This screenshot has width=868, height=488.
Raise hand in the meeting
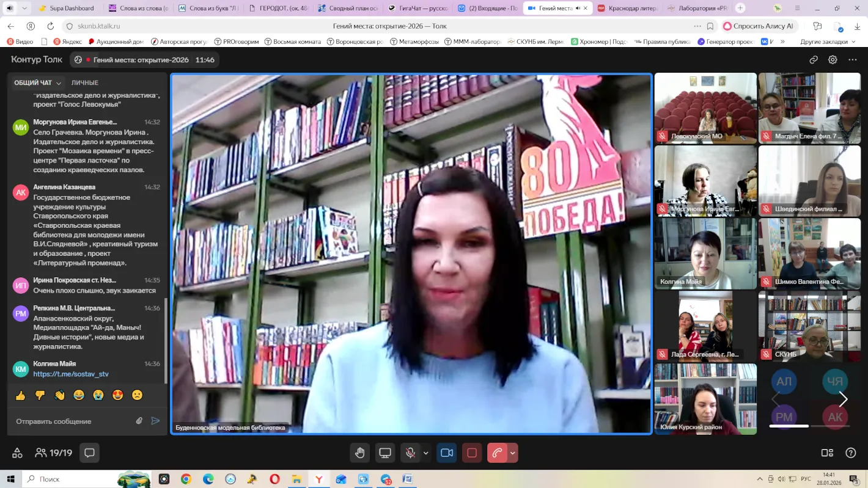[x=360, y=453]
